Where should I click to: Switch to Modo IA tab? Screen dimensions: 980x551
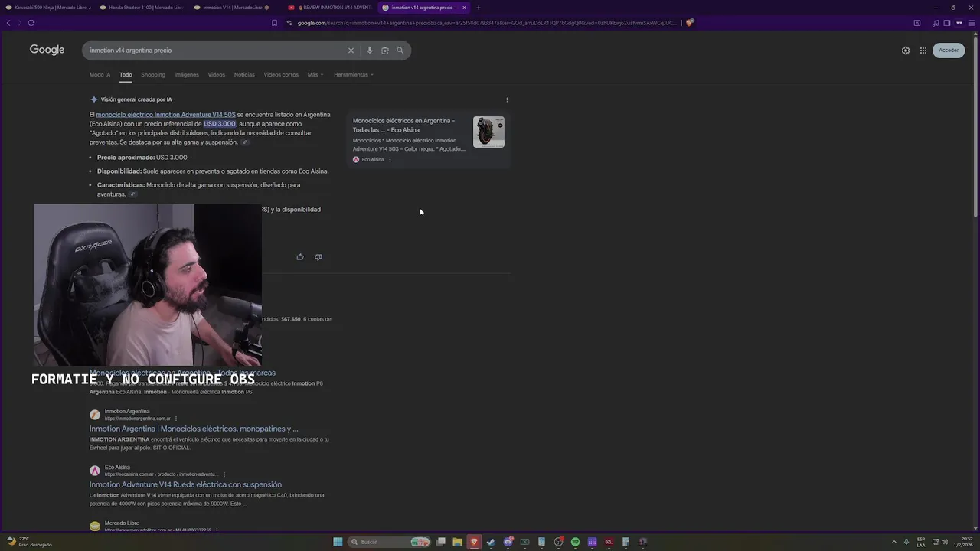click(100, 75)
